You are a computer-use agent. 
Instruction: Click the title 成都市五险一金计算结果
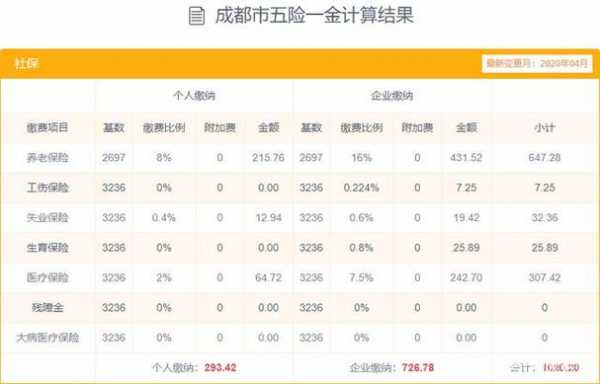[x=315, y=16]
